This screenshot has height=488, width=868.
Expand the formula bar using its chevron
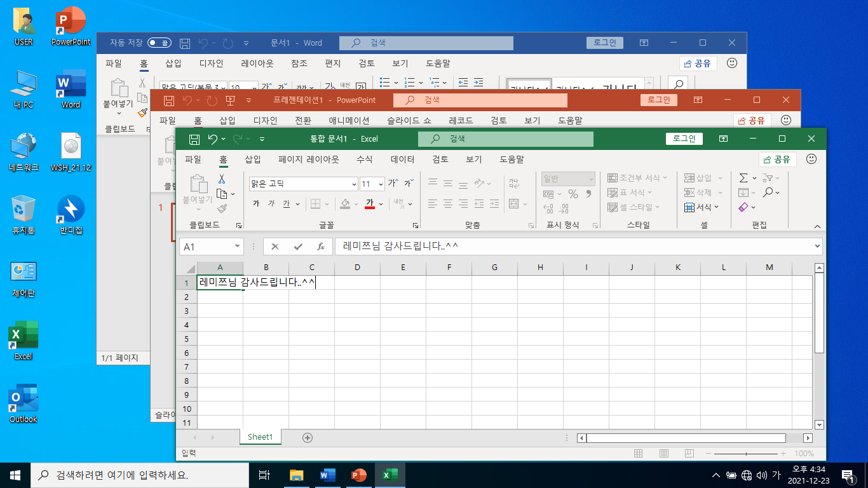tap(817, 247)
